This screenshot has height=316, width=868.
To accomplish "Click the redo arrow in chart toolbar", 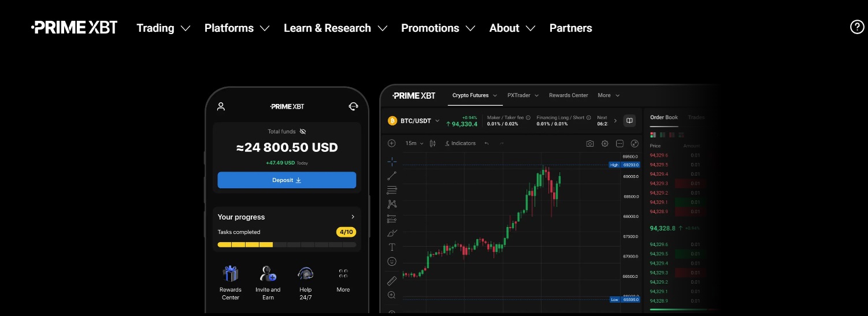I will point(501,143).
